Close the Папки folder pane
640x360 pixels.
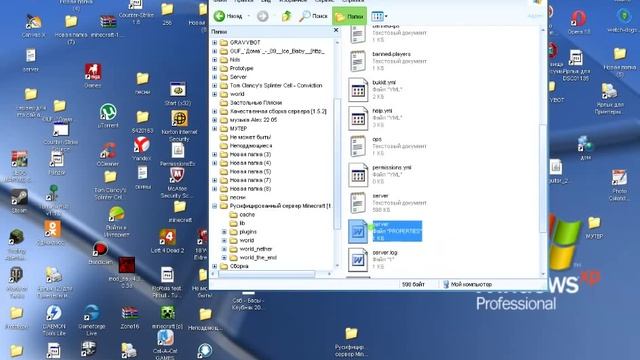click(x=336, y=30)
